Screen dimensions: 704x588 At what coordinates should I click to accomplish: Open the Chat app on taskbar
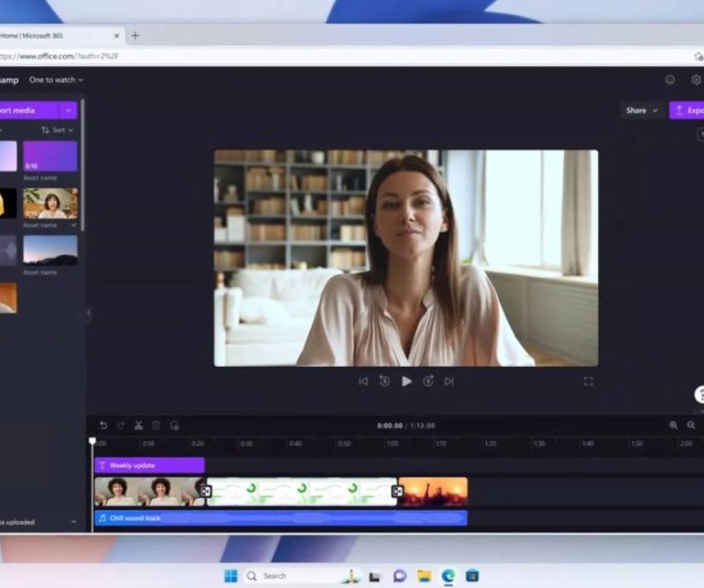tap(400, 576)
